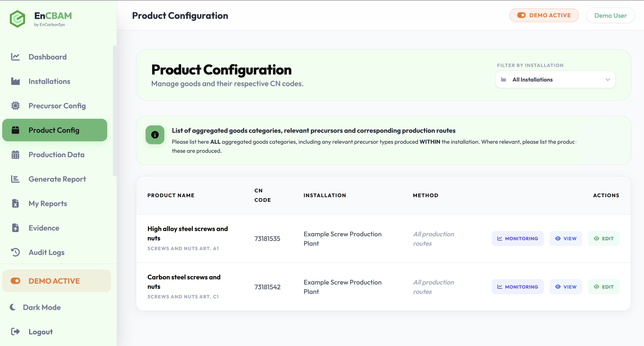Image resolution: width=644 pixels, height=346 pixels.
Task: Select the Dashboard chart icon
Action: click(16, 57)
